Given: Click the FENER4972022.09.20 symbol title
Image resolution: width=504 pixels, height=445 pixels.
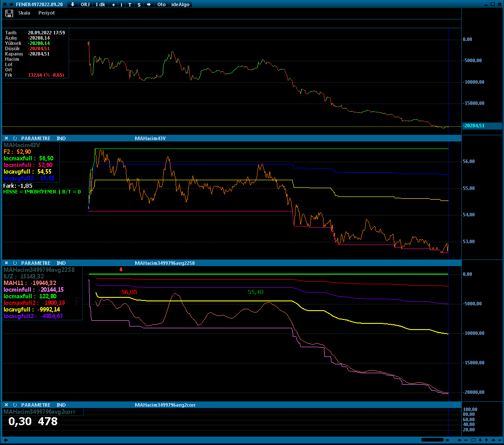Looking at the screenshot, I should [39, 4].
